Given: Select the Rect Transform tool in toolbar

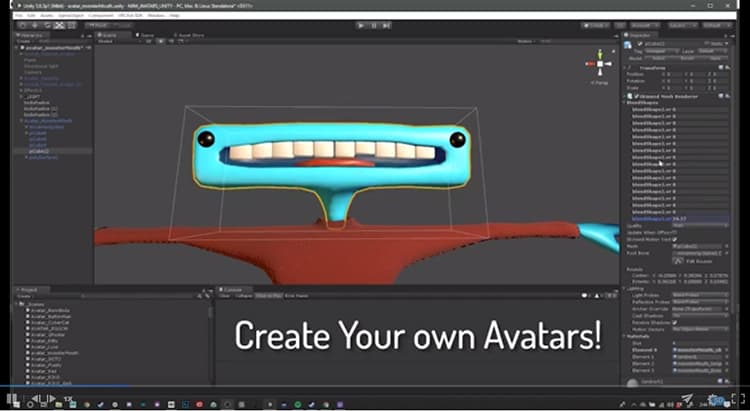Looking at the screenshot, I should (71, 25).
